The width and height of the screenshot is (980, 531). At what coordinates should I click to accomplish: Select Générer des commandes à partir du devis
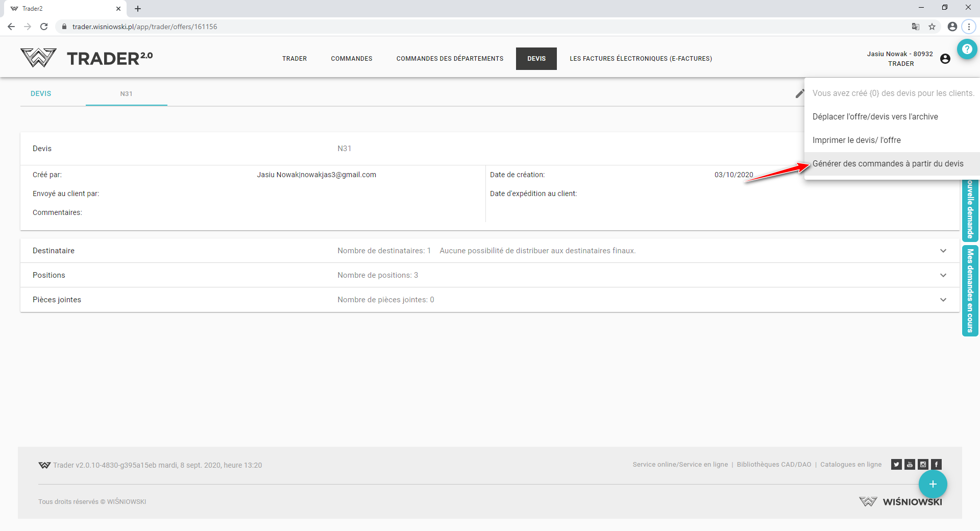[888, 163]
